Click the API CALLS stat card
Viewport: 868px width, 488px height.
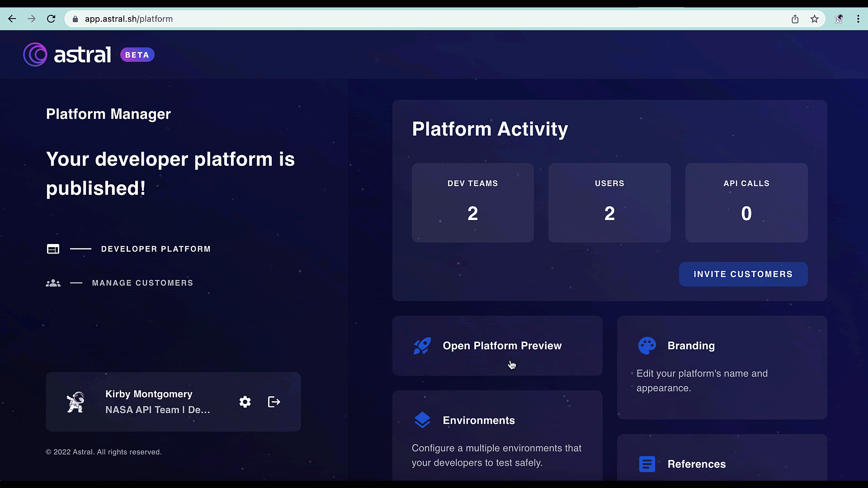[746, 203]
